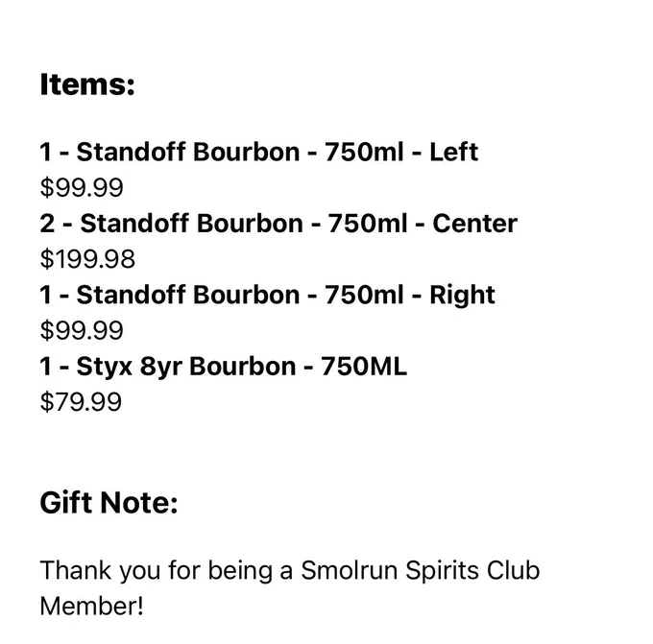Screen dimensions: 653x644
Task: Click the word Styx in the last item
Action: click(x=104, y=368)
